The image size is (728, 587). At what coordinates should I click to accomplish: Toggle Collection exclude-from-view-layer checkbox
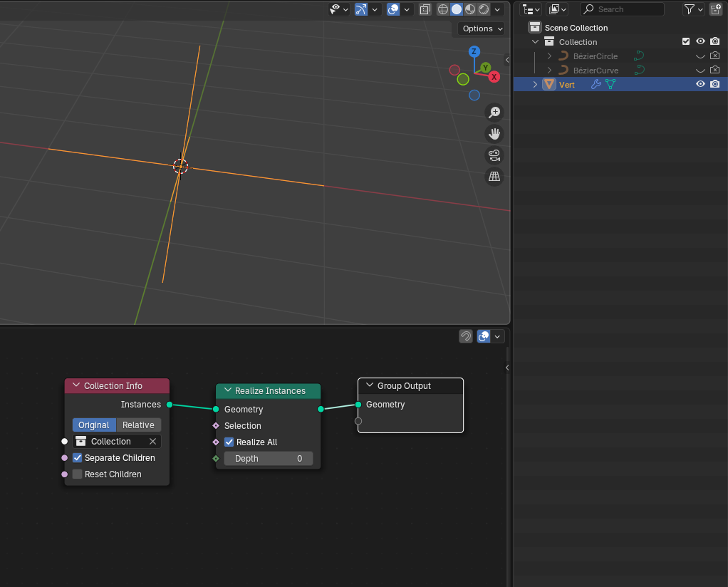686,41
